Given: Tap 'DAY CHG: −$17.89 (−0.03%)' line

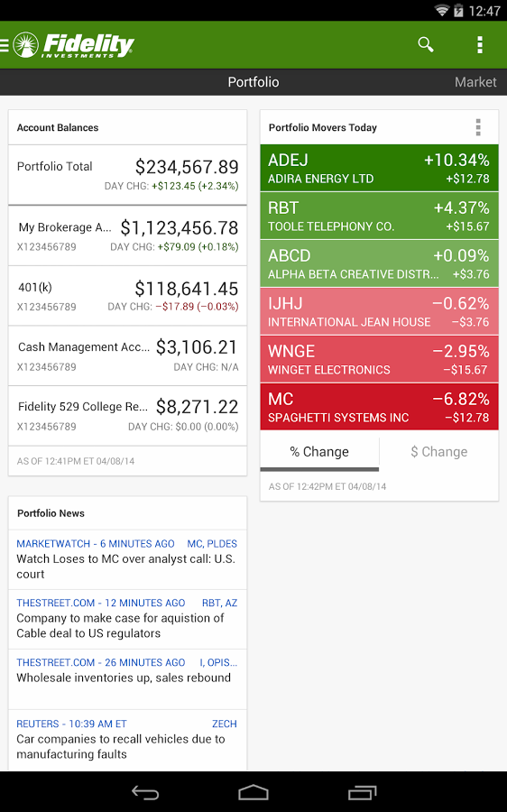Looking at the screenshot, I should pyautogui.click(x=173, y=307).
